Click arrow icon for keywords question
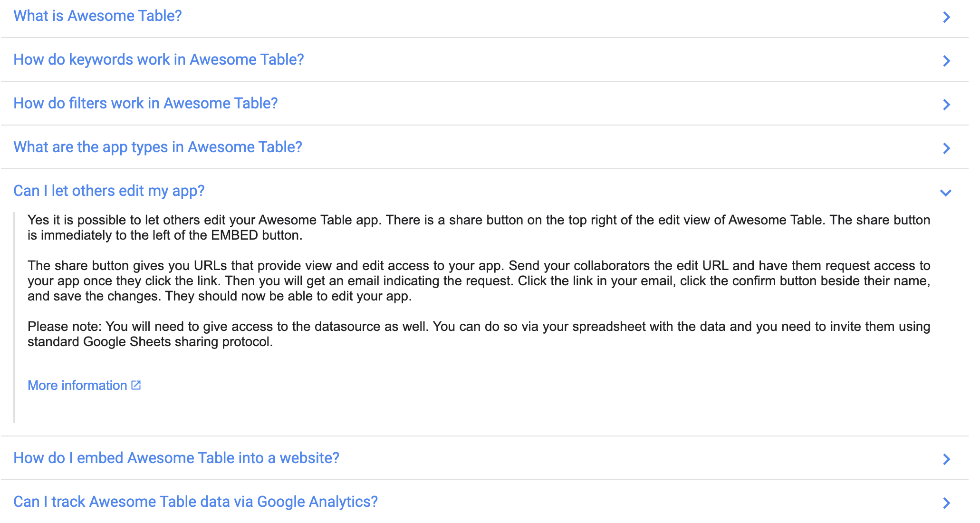The image size is (980, 523). (946, 61)
